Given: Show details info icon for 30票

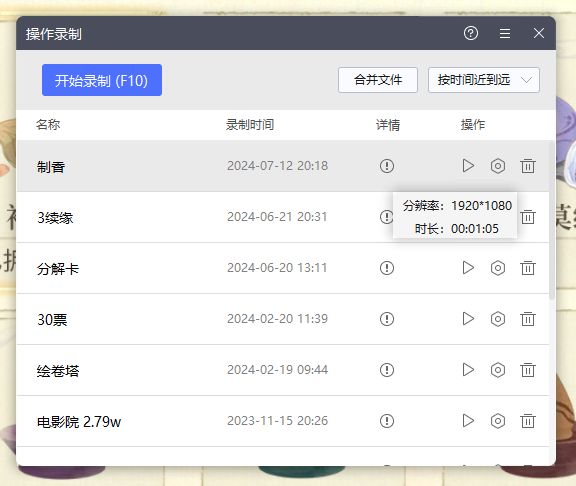Looking at the screenshot, I should pos(387,319).
